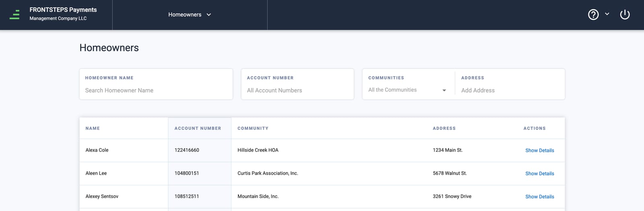The height and width of the screenshot is (211, 644).
Task: Click the COMMUNITY column header
Action: (x=253, y=128)
